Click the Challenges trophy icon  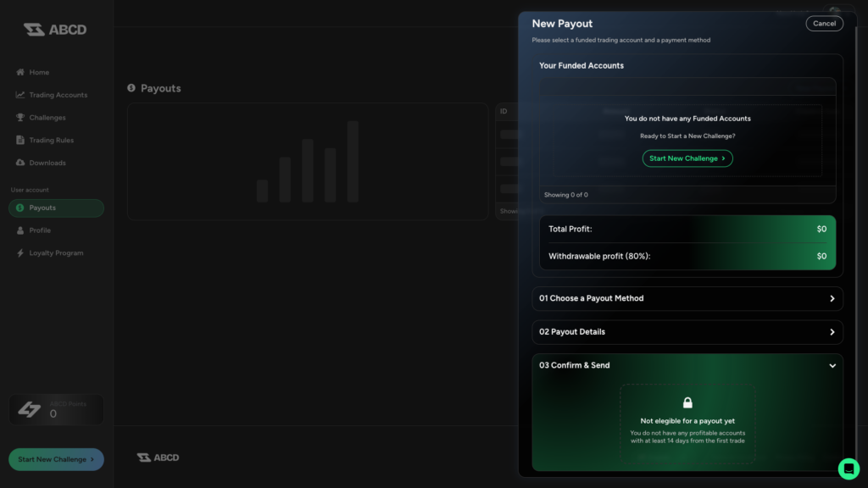(20, 118)
